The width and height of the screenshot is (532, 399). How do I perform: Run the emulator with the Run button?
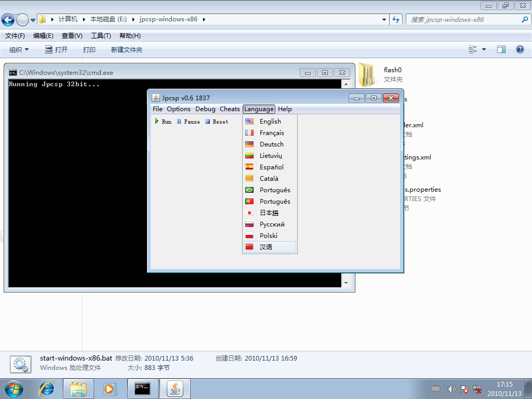click(163, 122)
